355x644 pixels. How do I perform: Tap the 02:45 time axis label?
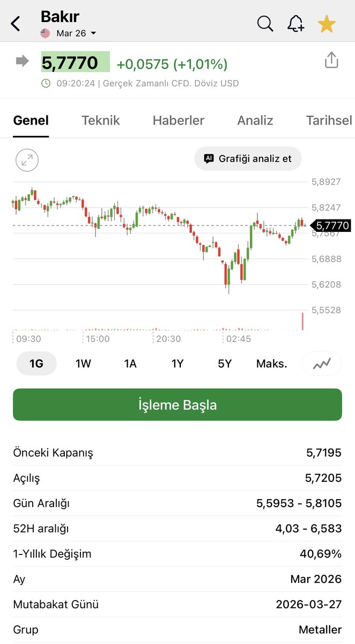[x=239, y=339]
